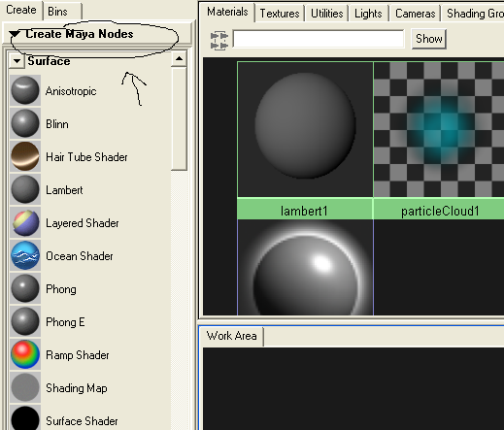This screenshot has height=430, width=504.
Task: Switch to the Lights tab
Action: click(368, 14)
